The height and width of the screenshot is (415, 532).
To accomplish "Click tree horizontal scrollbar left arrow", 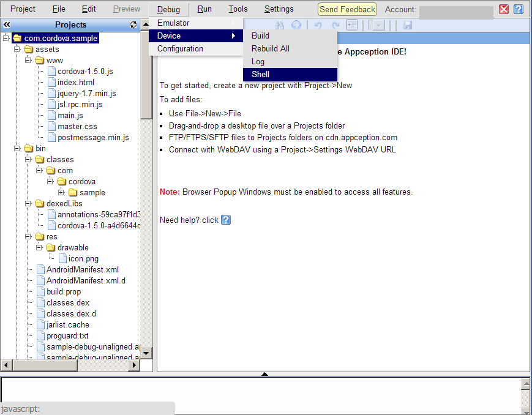I will 6,365.
